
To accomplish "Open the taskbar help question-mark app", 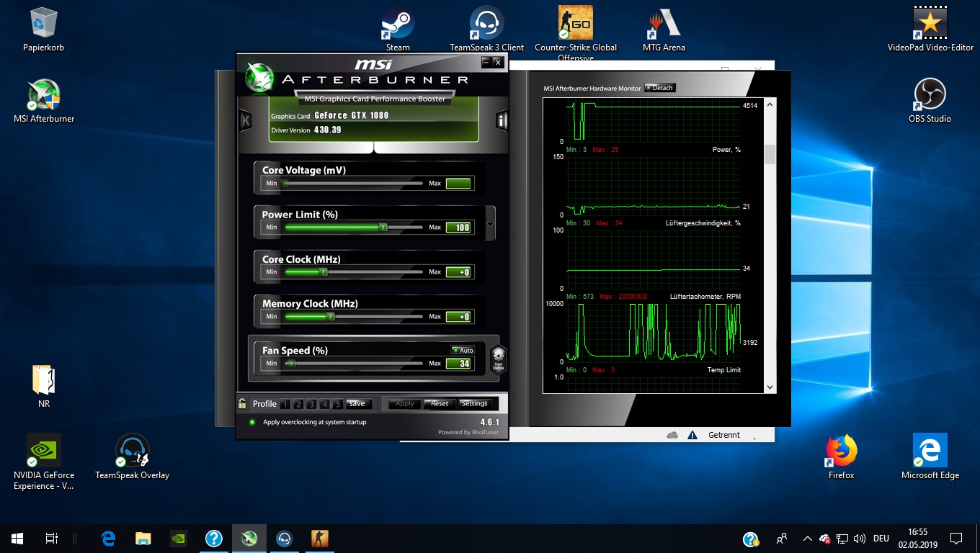I will click(214, 538).
